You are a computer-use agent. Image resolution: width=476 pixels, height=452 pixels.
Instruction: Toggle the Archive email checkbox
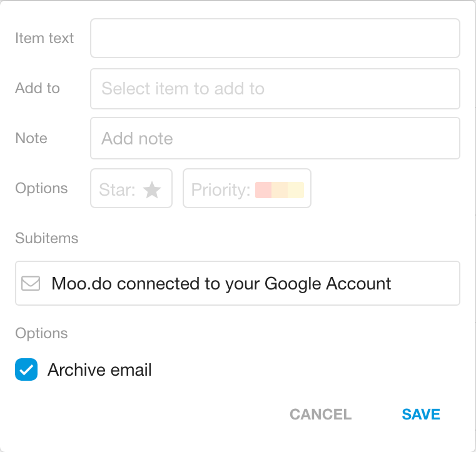click(26, 369)
